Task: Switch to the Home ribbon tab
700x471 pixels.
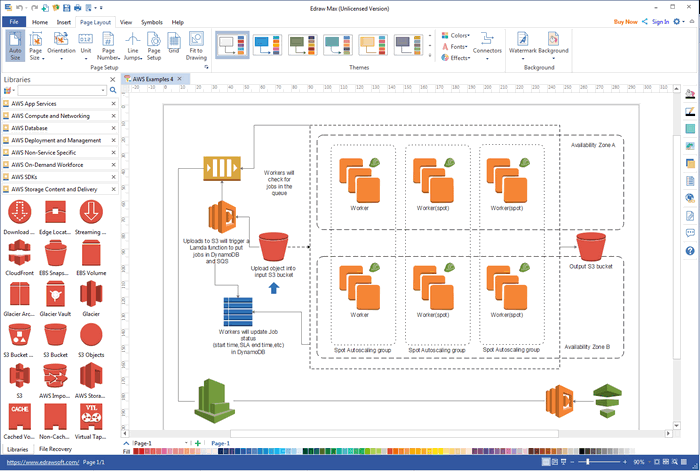Action: point(40,22)
